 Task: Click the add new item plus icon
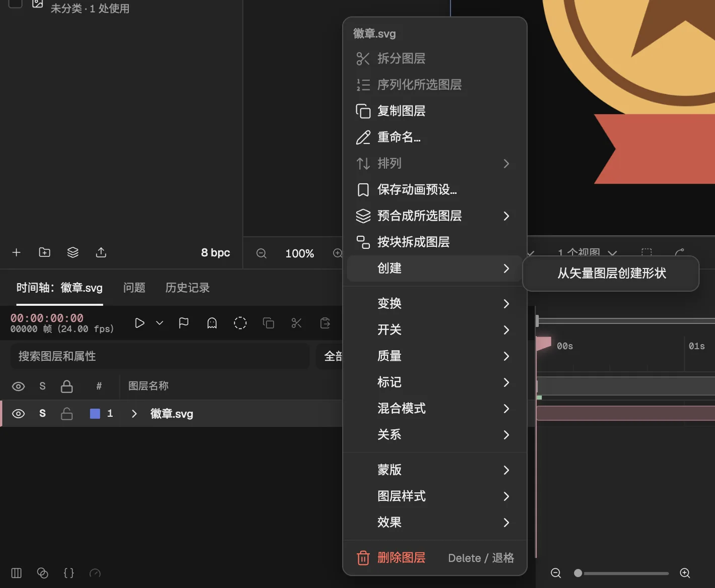(x=16, y=252)
